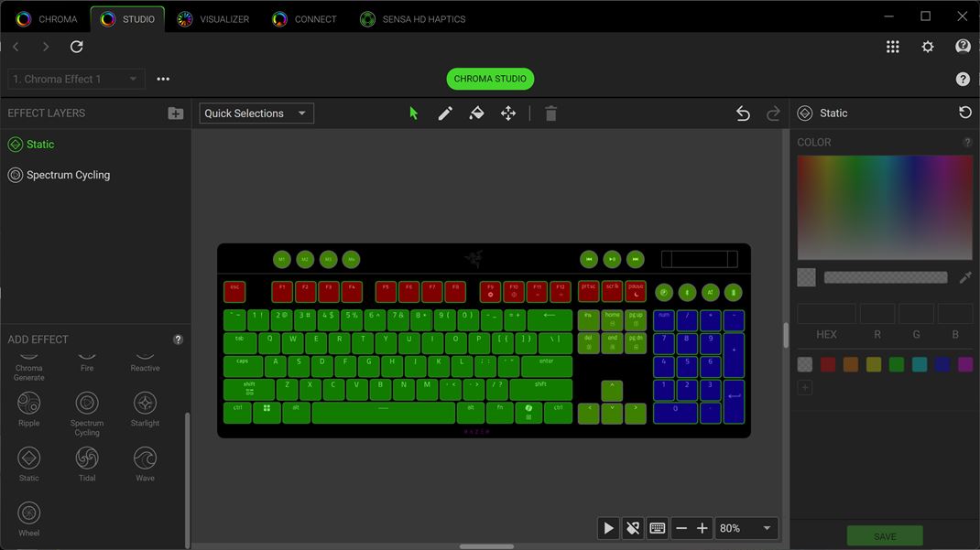This screenshot has height=550, width=980.
Task: Select the Static effect layer
Action: [95, 145]
